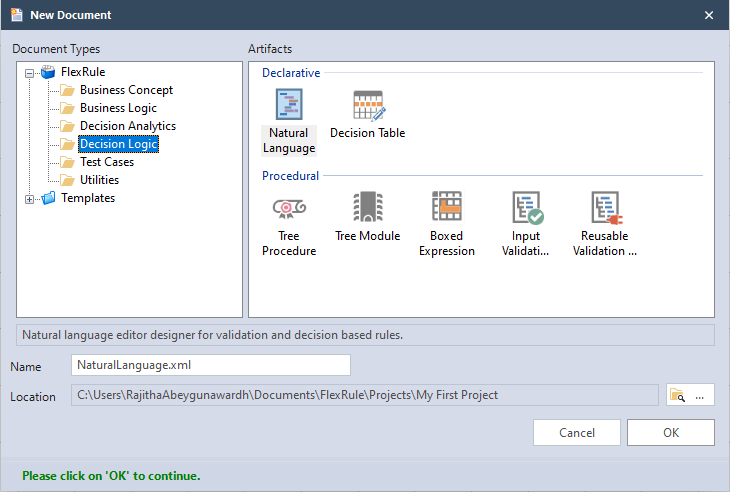Select the Decision Table artifact icon
This screenshot has width=730, height=492.
tap(369, 105)
